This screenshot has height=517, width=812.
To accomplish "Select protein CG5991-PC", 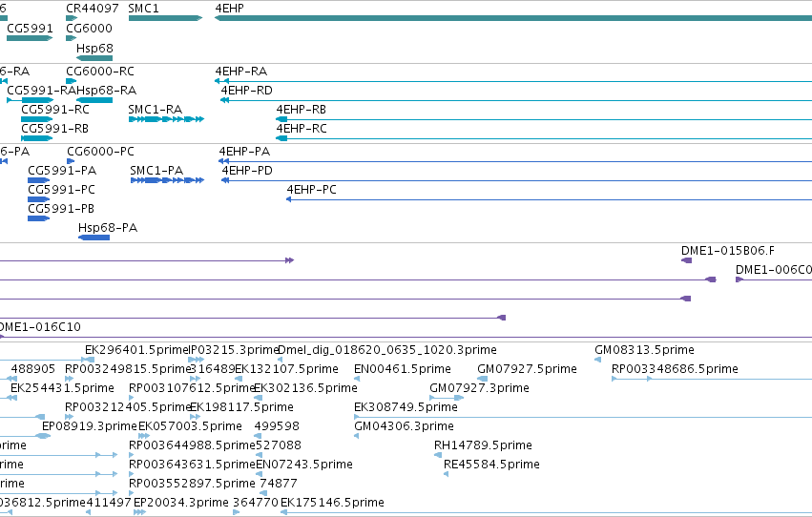I will point(38,199).
